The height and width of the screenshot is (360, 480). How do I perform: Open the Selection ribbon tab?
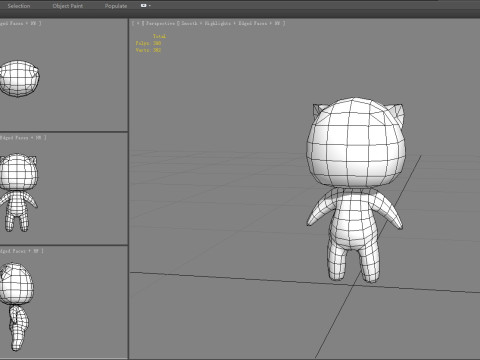click(x=19, y=6)
